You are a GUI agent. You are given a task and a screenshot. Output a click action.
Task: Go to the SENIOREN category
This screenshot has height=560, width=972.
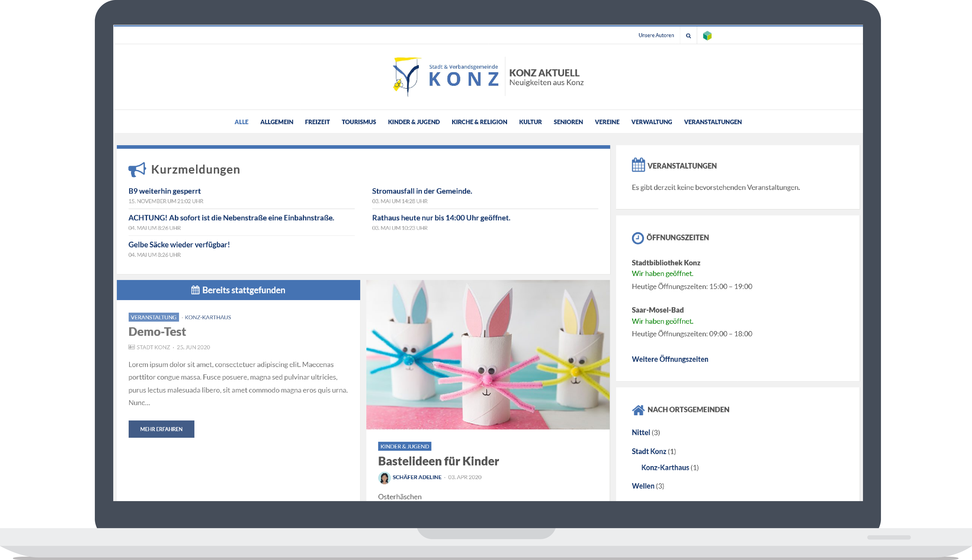568,122
